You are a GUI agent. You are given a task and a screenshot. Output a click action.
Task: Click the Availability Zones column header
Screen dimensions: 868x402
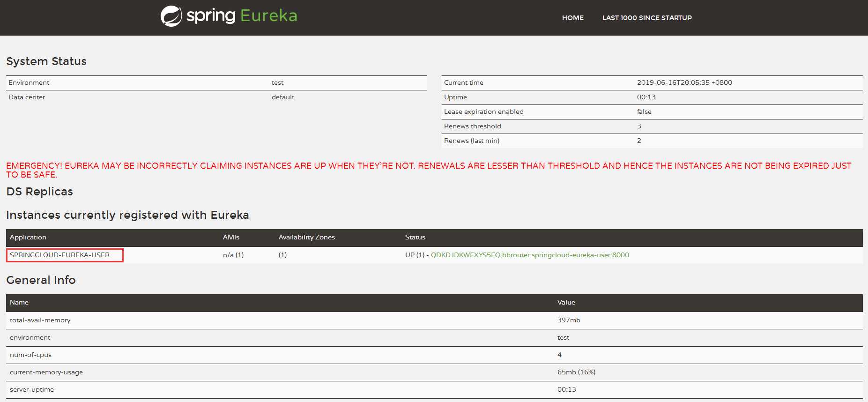[307, 237]
